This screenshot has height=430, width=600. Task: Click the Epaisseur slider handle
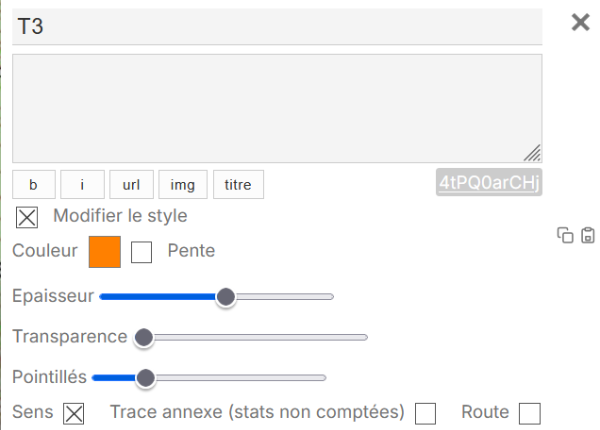click(x=226, y=296)
